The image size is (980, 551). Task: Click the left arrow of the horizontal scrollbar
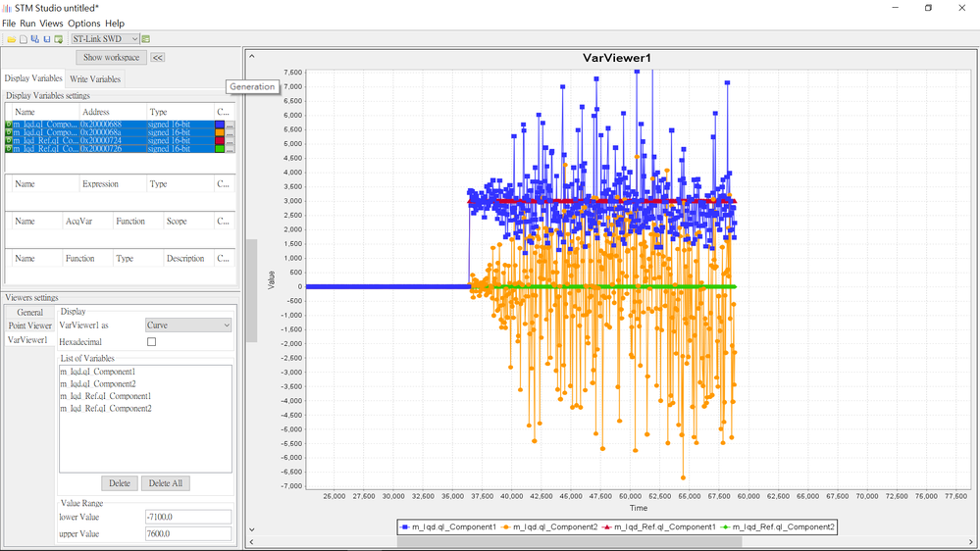[252, 541]
